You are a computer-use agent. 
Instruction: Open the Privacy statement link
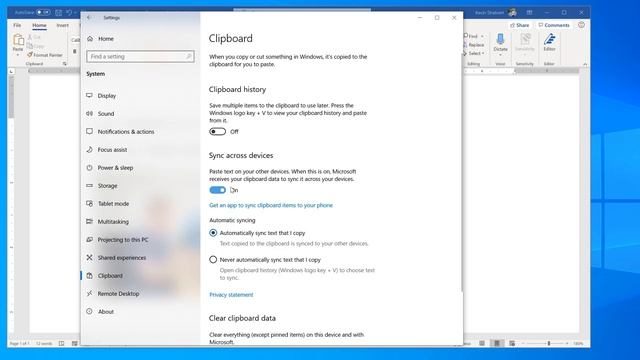[231, 295]
